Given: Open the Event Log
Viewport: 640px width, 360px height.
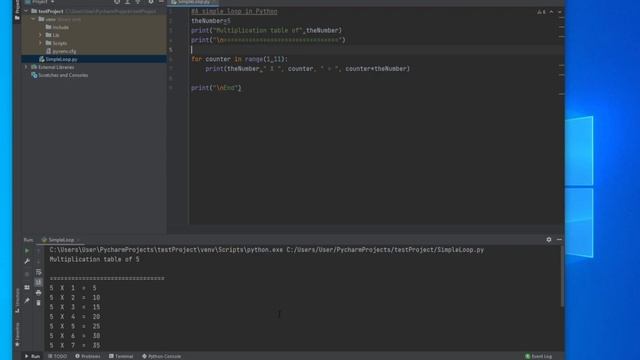Looking at the screenshot, I should point(538,356).
